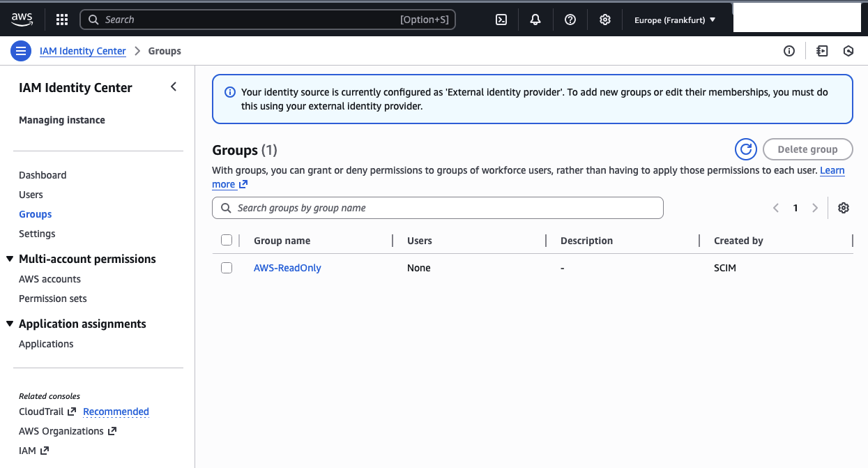Open account settings via gear icon
The width and height of the screenshot is (868, 468).
pos(604,19)
